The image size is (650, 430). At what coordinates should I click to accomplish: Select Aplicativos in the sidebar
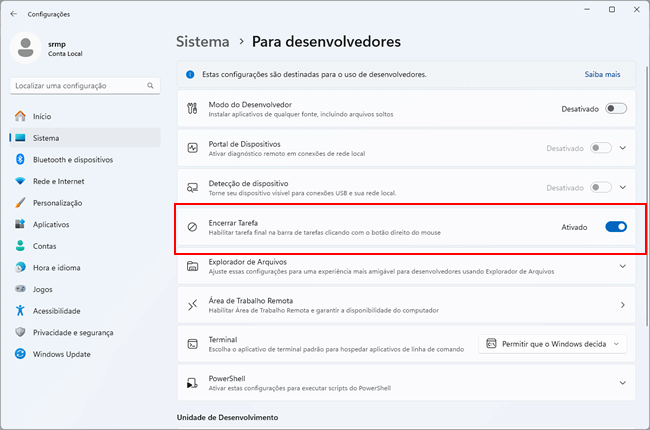pyautogui.click(x=85, y=224)
